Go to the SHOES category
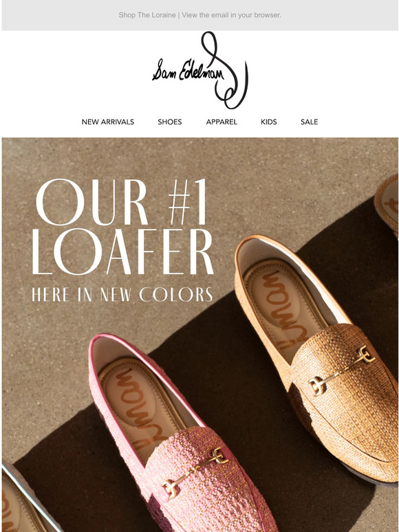The height and width of the screenshot is (532, 399). (x=169, y=122)
